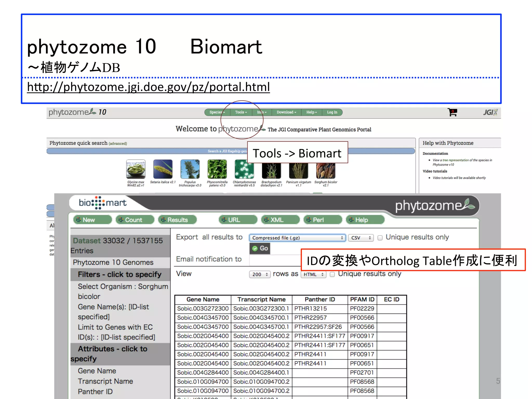The width and height of the screenshot is (532, 399).
Task: Select Populus trichocarpa species thumbnail
Action: tap(190, 169)
